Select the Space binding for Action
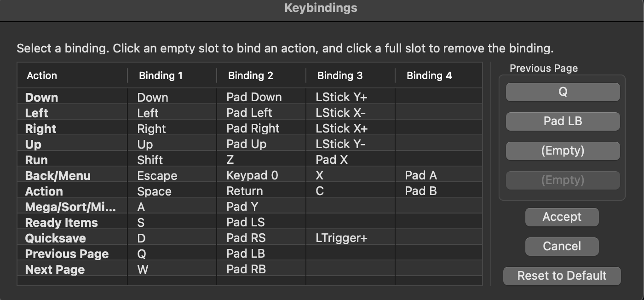Viewport: 644px width, 300px height. (172, 191)
